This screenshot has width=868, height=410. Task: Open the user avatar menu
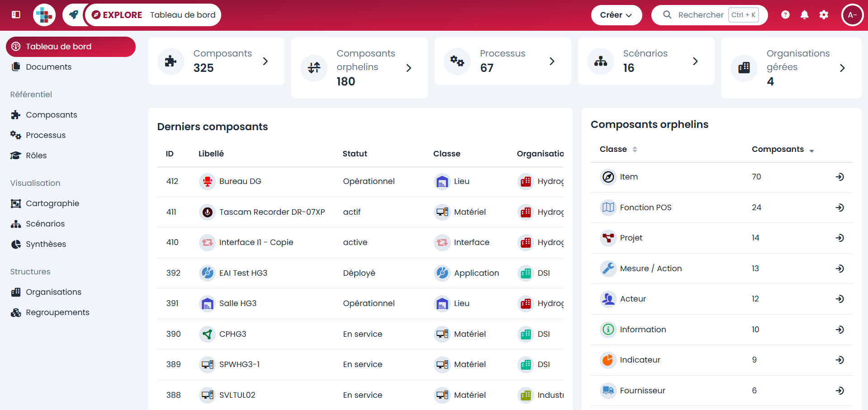point(852,15)
